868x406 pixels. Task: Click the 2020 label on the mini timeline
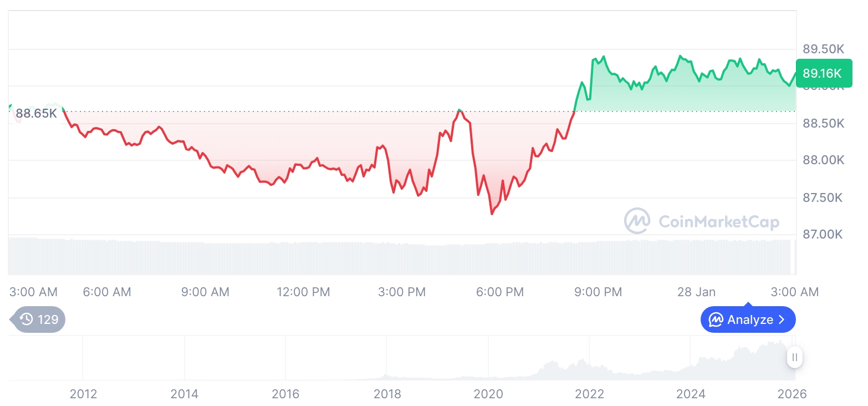click(x=488, y=394)
